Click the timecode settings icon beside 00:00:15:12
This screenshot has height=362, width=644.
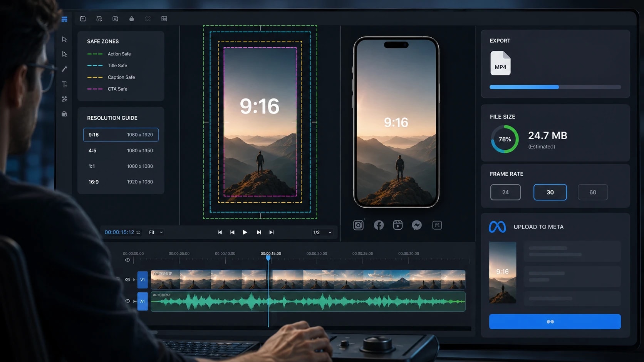[138, 232]
